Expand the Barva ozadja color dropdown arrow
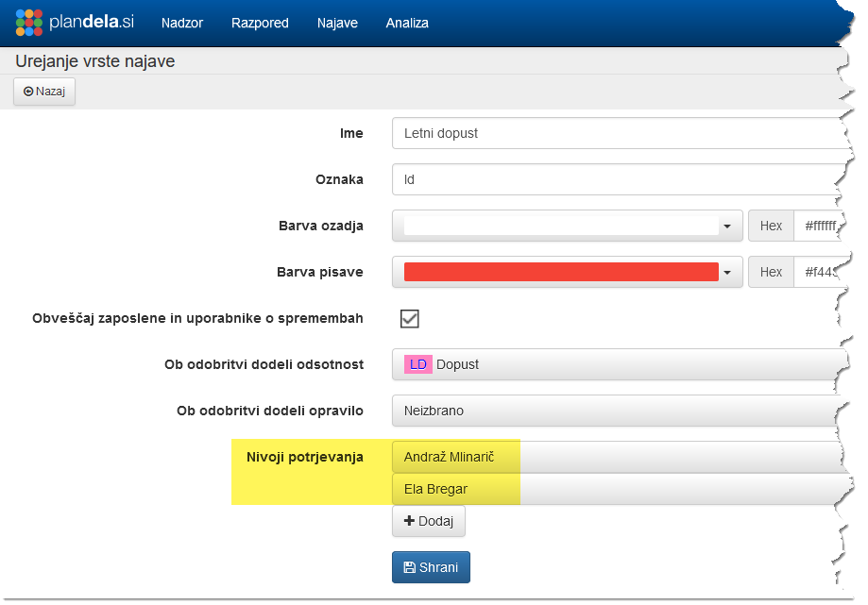This screenshot has width=868, height=605. click(x=726, y=227)
